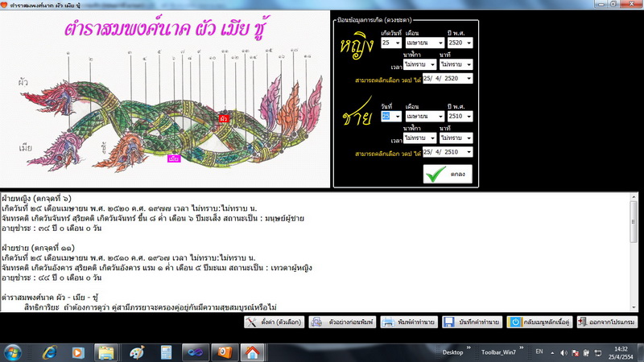Image resolution: width=644 pixels, height=362 pixels.
Task: Click the floppy disk save prediction button
Action: pyautogui.click(x=473, y=323)
